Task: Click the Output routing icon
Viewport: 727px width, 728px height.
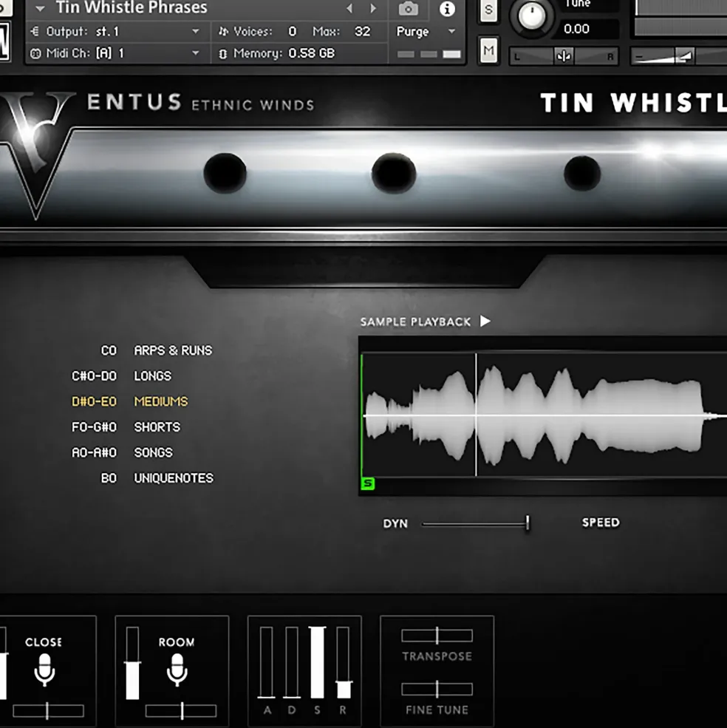Action: pos(35,32)
